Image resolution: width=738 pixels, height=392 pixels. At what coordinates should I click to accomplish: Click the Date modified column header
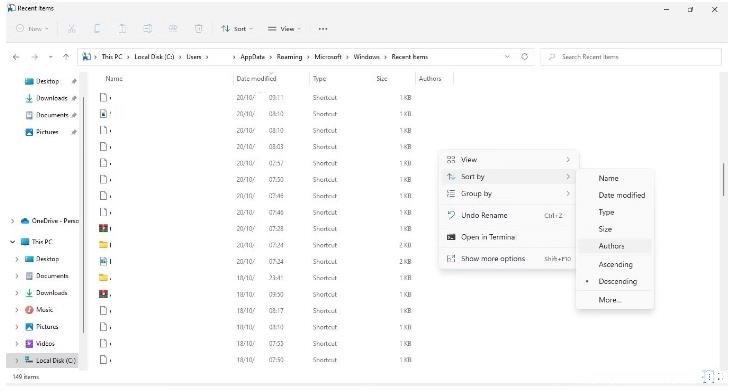271,79
